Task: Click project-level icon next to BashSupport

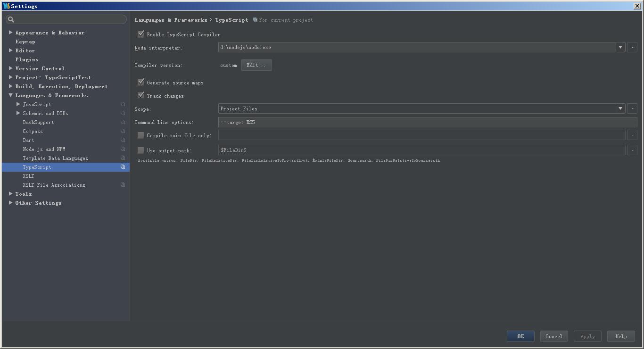Action: coord(123,122)
